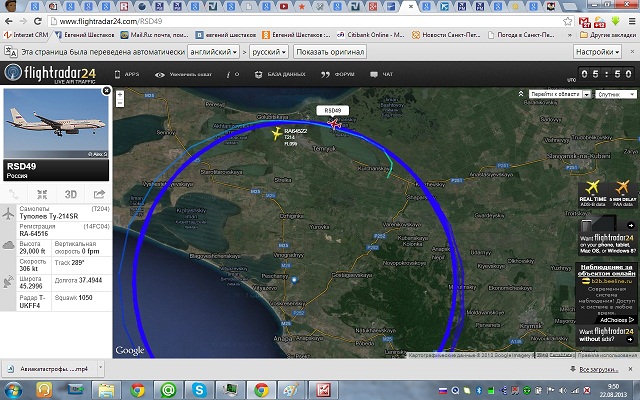Screen dimensions: 640x400
Task: Open the ФОРУМ menu item
Action: (338, 74)
